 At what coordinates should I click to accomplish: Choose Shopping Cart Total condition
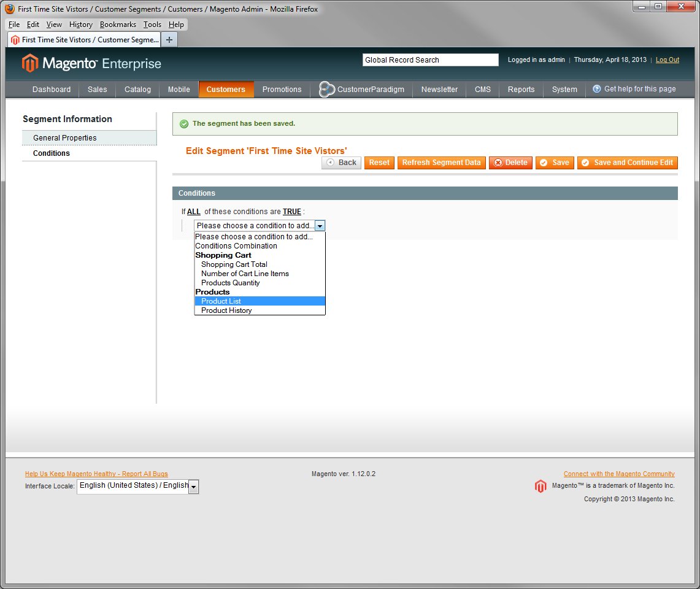coord(260,264)
